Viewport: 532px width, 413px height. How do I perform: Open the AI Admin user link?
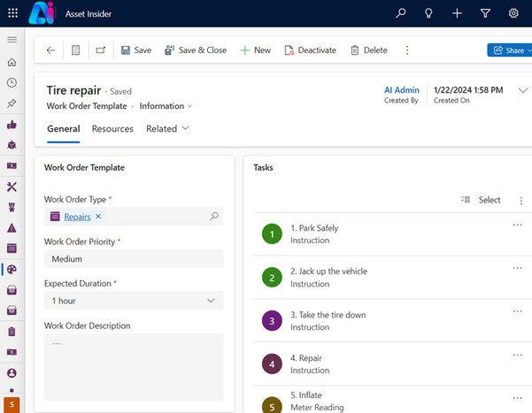[x=401, y=90]
